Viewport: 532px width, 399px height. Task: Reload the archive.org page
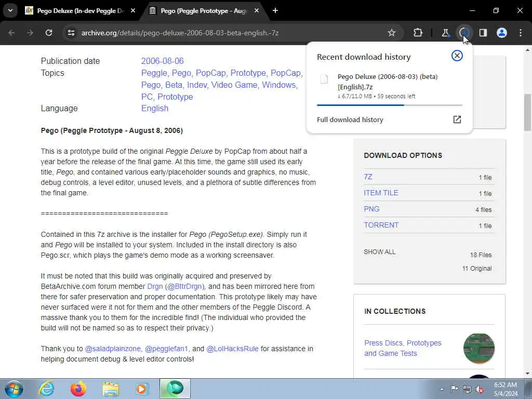coord(49,33)
